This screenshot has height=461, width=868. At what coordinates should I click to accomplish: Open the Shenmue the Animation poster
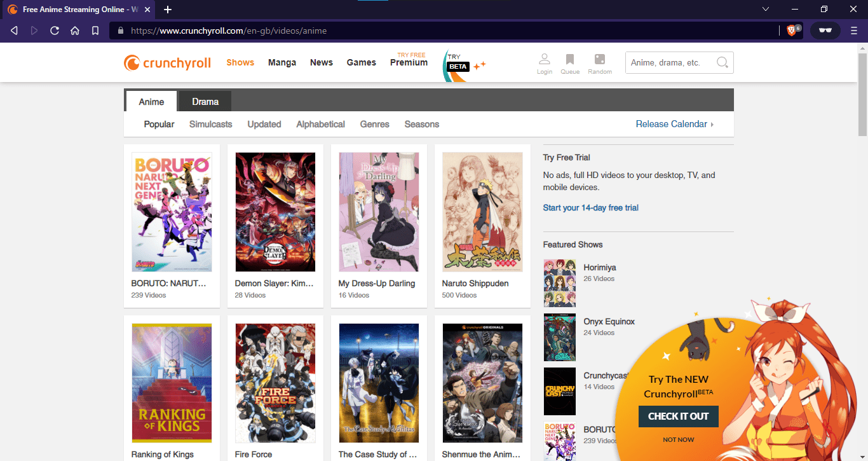tap(482, 383)
